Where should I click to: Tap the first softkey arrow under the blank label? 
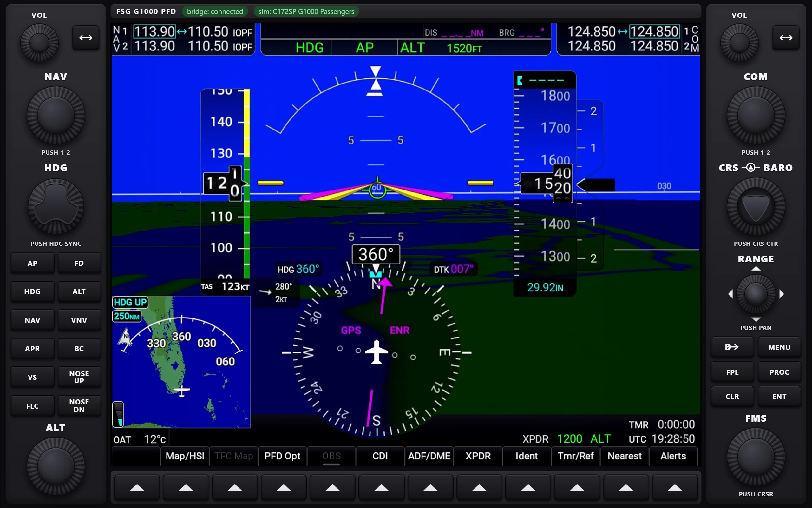pyautogui.click(x=137, y=487)
